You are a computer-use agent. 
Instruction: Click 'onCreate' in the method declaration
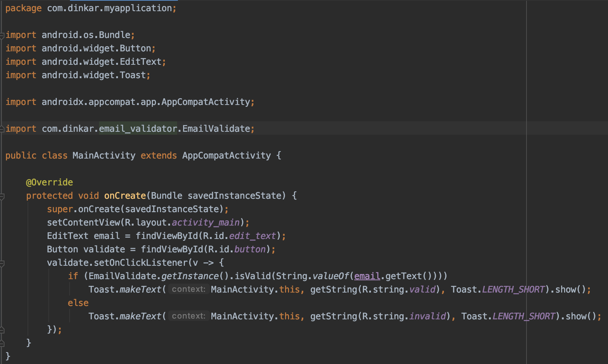[125, 196]
